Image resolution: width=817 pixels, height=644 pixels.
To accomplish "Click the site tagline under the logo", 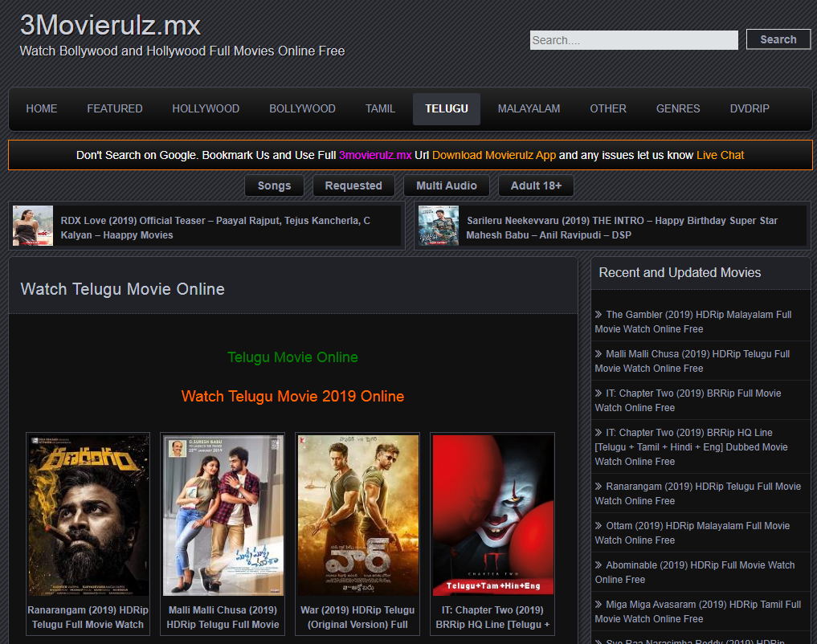I will (x=182, y=51).
